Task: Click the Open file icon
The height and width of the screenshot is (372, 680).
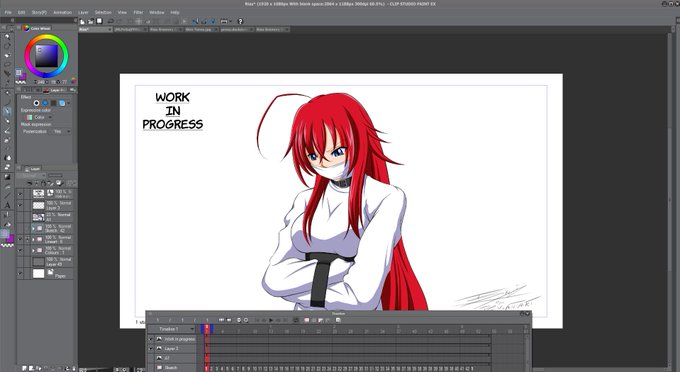Action: pyautogui.click(x=91, y=21)
